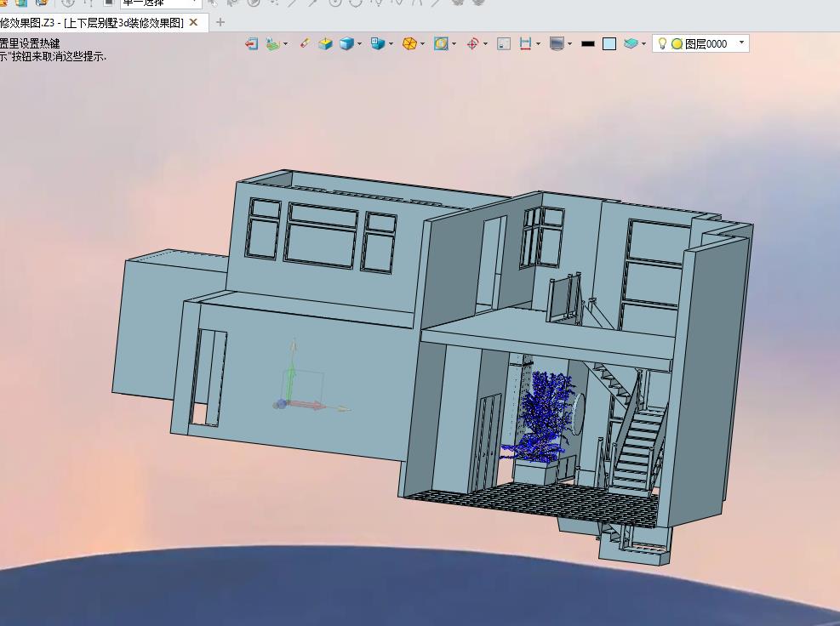Add a new document tab with plus
The width and height of the screenshot is (840, 626).
tap(220, 22)
